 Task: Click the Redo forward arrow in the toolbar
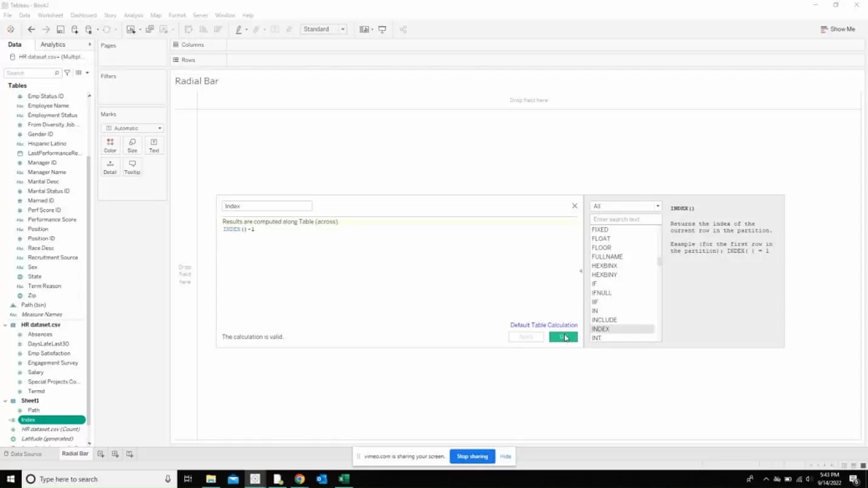click(46, 29)
